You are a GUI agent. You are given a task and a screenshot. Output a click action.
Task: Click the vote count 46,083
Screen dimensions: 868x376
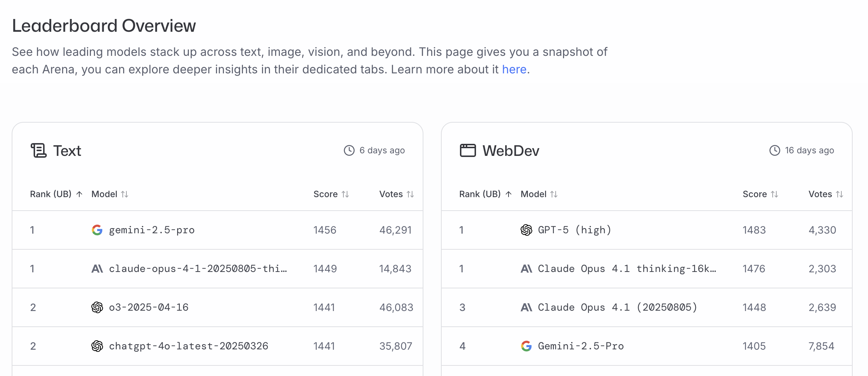396,307
